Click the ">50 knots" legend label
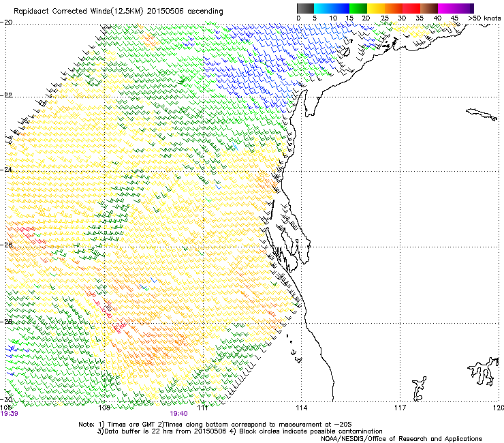Image resolution: width=504 pixels, height=443 pixels. coord(484,18)
